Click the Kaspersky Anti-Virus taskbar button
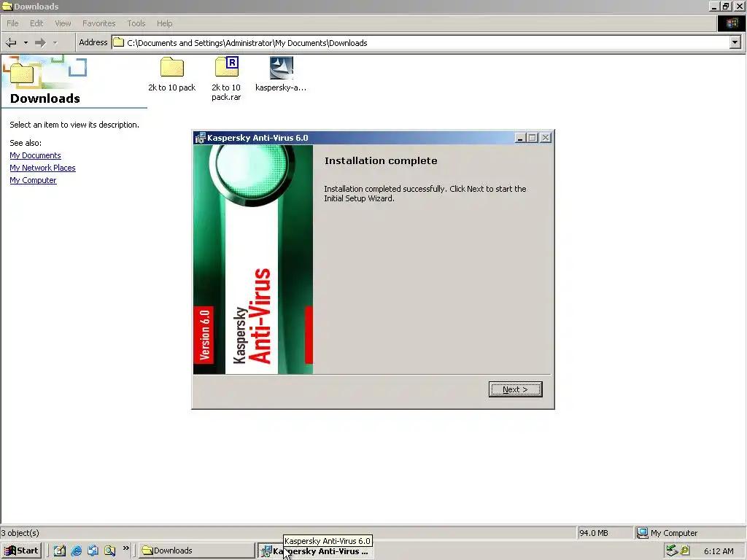Screen dimensions: 747x560 [x=315, y=551]
